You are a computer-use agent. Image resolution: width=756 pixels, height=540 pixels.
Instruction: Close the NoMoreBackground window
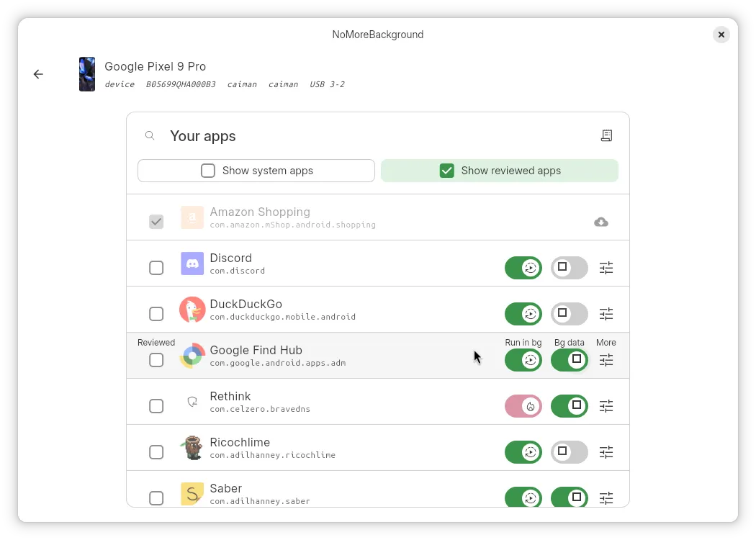click(721, 35)
